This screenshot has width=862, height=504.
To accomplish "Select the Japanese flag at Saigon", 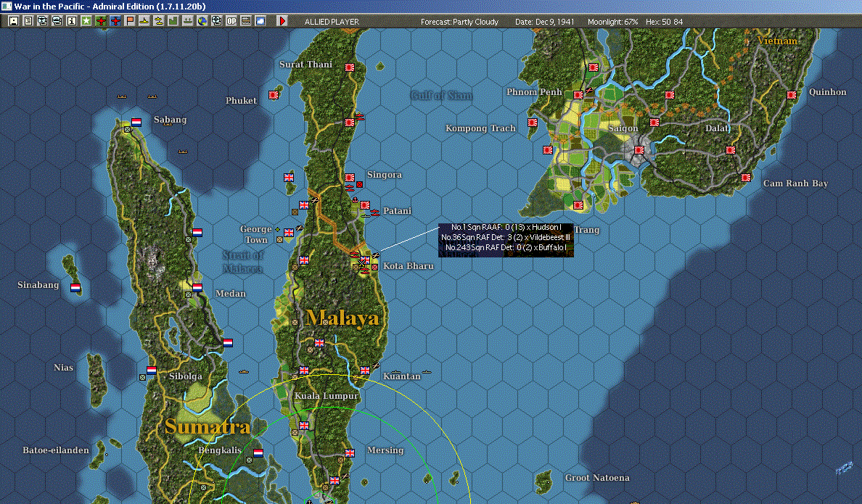I will click(x=639, y=150).
